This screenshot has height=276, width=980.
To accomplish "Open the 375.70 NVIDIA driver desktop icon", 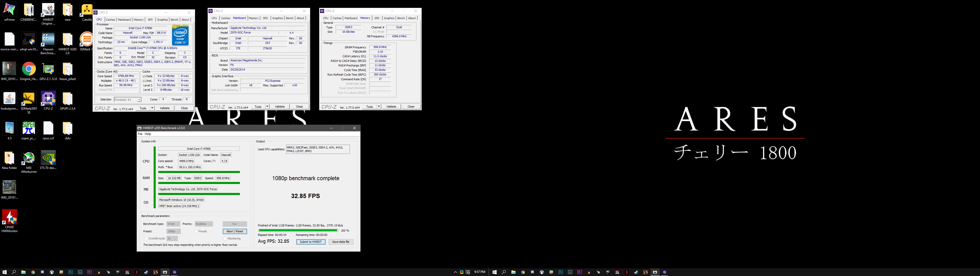I will click(48, 160).
